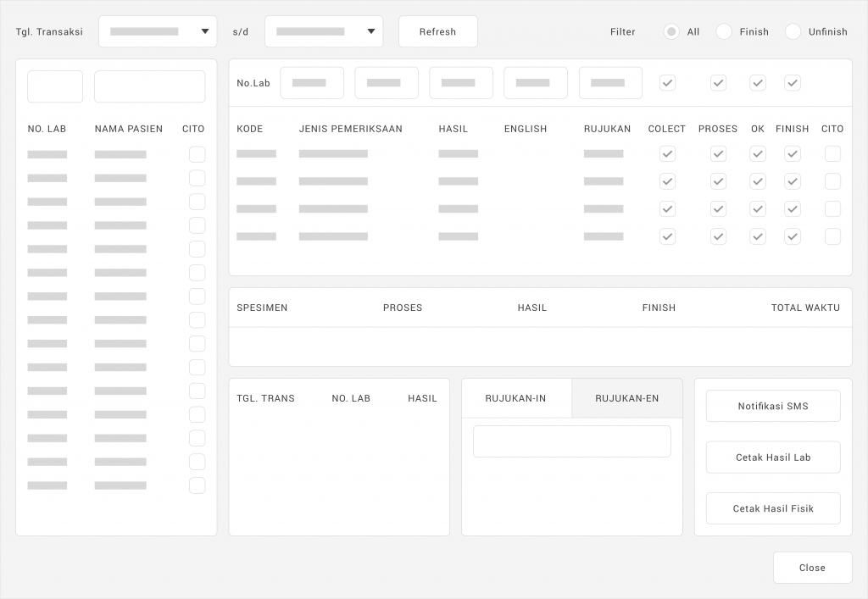Uncheck the PROSES checkbox on the first exam row
Viewport: 868px width, 599px height.
(x=718, y=153)
